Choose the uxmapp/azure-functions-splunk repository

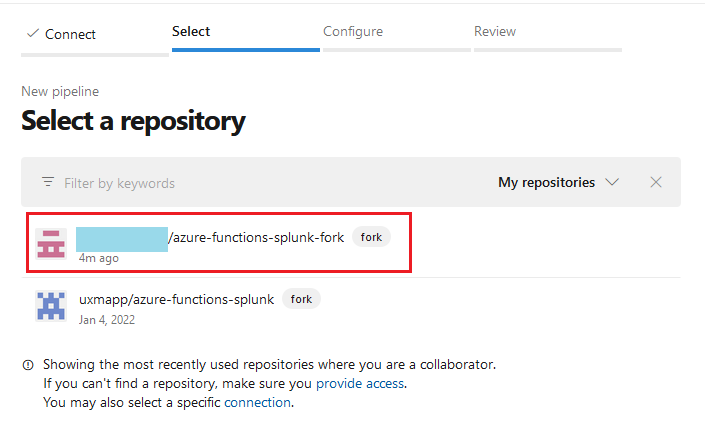click(x=176, y=299)
